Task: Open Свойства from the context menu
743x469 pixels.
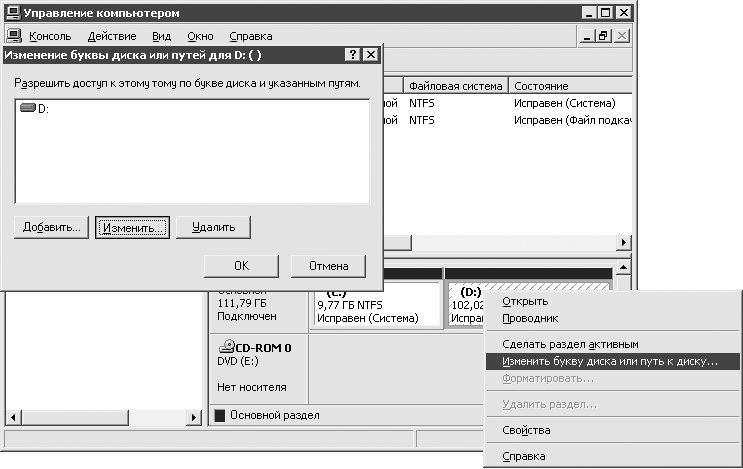Action: tap(526, 430)
